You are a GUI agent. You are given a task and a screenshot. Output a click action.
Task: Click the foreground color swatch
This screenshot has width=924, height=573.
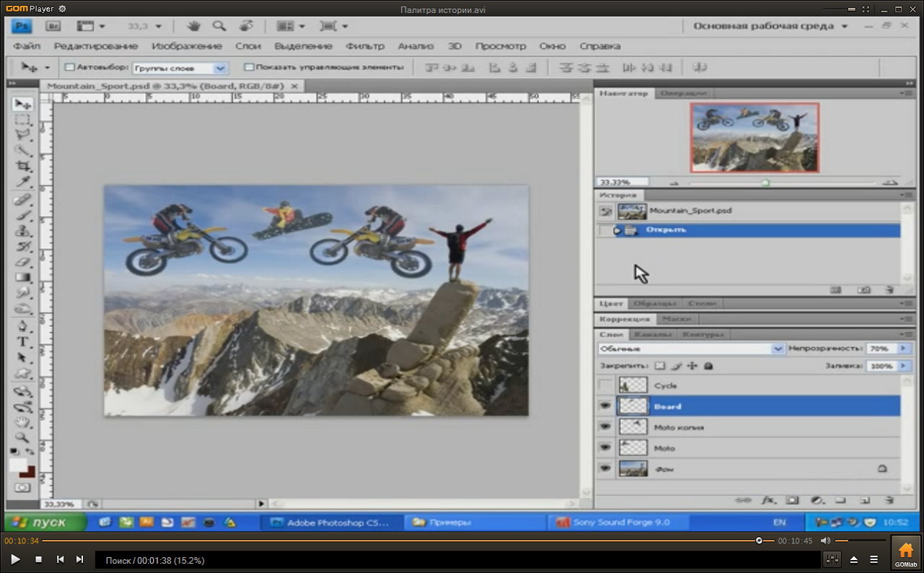[x=17, y=465]
